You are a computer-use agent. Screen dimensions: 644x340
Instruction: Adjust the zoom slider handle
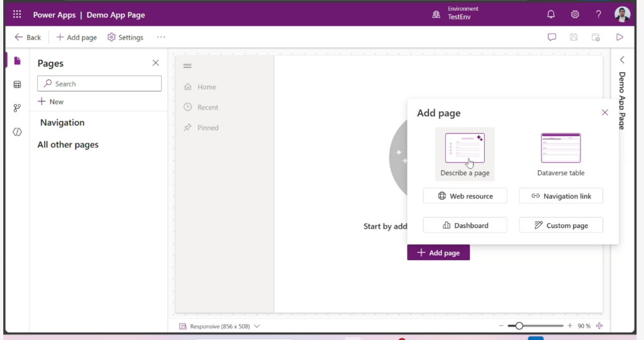[519, 326]
